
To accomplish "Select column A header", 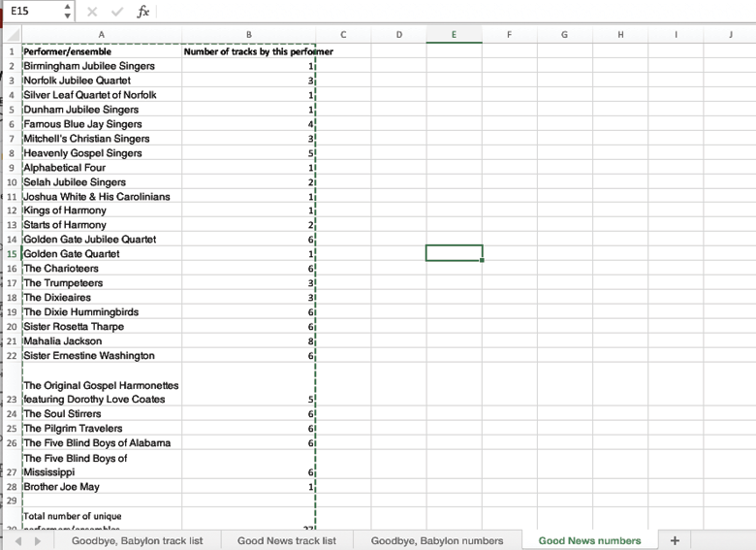I will 102,35.
